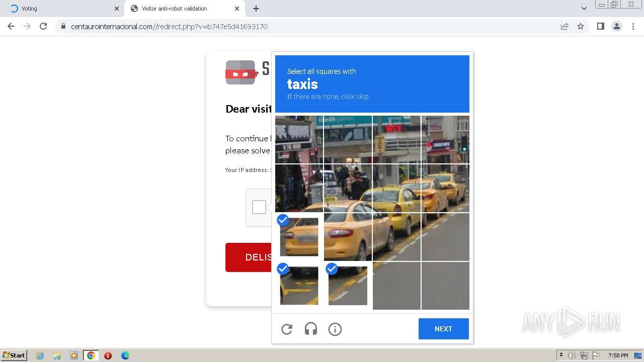Screen dimensions: 644x362
Task: Select the tile with the Gedik yatirim sign
Action: click(348, 139)
